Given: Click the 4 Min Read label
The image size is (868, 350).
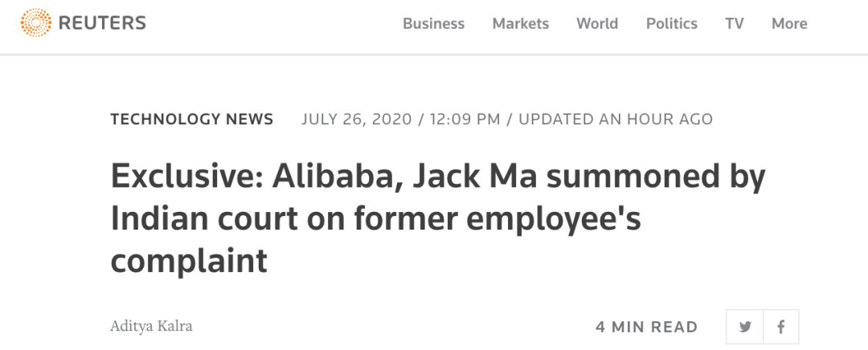Looking at the screenshot, I should click(646, 327).
